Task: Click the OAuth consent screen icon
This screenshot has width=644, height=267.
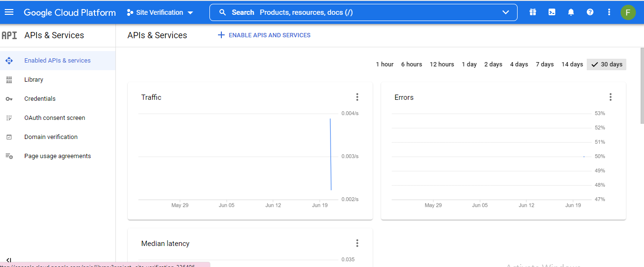Action: (x=9, y=118)
